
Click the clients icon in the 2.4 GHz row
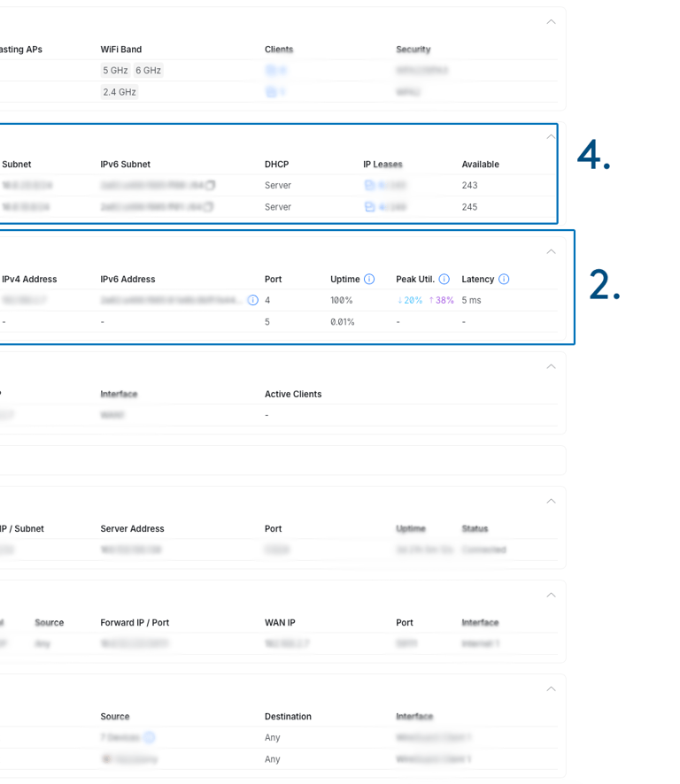tap(271, 92)
